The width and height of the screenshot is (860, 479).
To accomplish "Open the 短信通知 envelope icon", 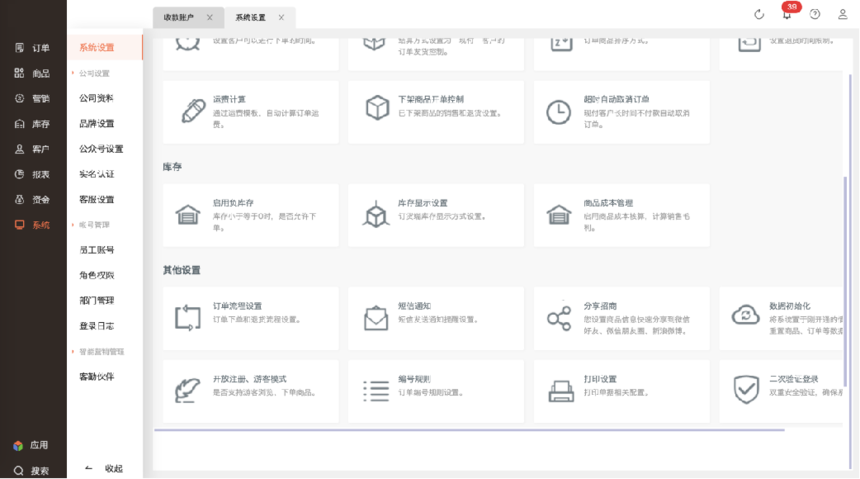I will [x=376, y=318].
